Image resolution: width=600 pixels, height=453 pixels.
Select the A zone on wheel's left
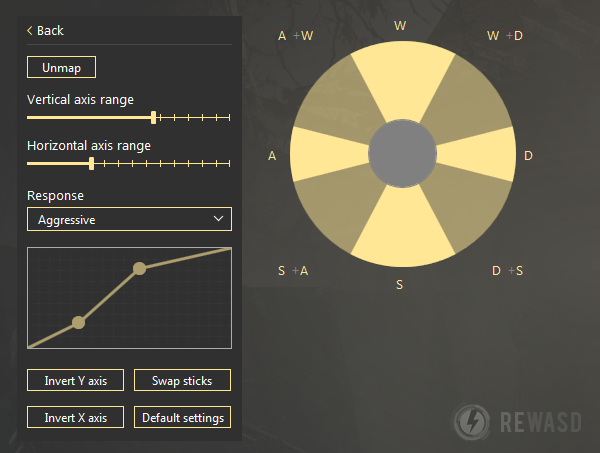click(x=329, y=154)
